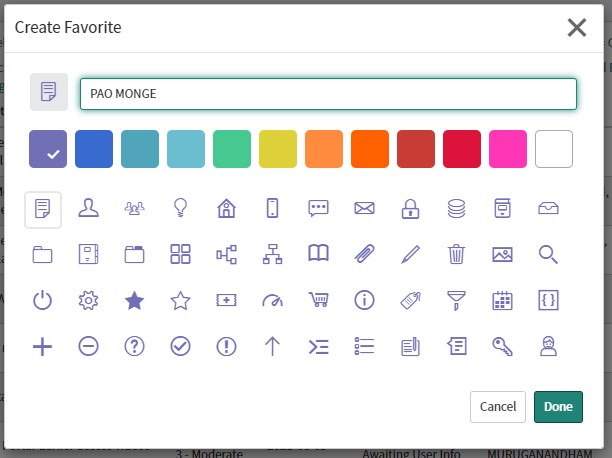Choose the house icon

coord(226,208)
